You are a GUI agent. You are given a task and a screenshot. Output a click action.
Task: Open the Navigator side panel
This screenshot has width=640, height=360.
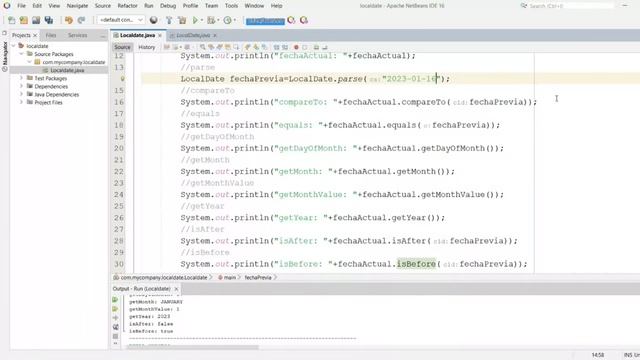point(4,52)
